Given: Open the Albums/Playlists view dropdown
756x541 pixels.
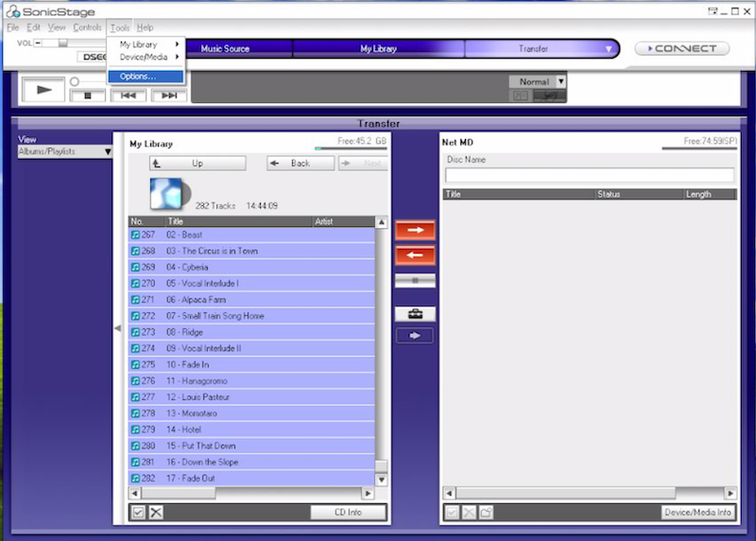Looking at the screenshot, I should click(63, 151).
